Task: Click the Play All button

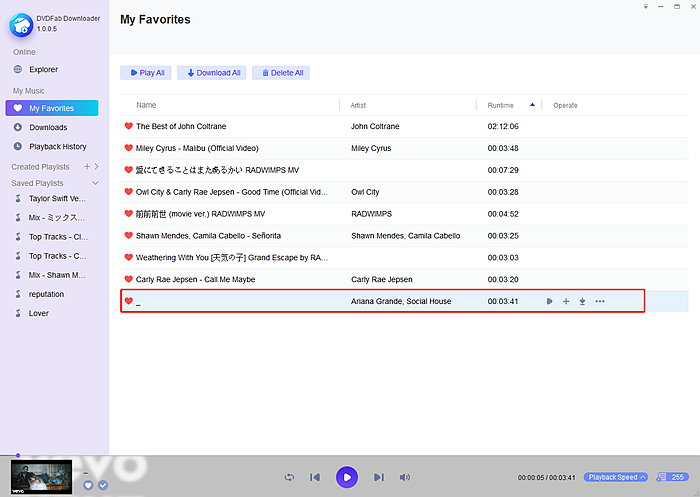Action: click(146, 73)
